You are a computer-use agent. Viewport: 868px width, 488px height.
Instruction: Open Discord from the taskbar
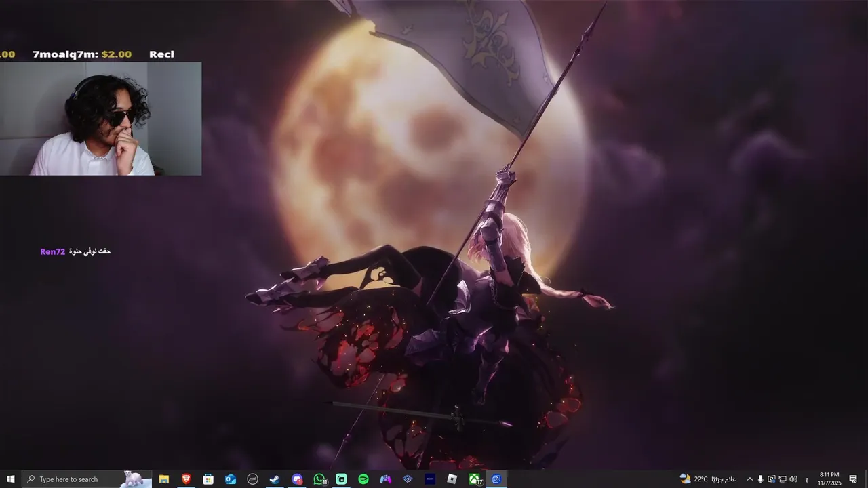(x=297, y=479)
